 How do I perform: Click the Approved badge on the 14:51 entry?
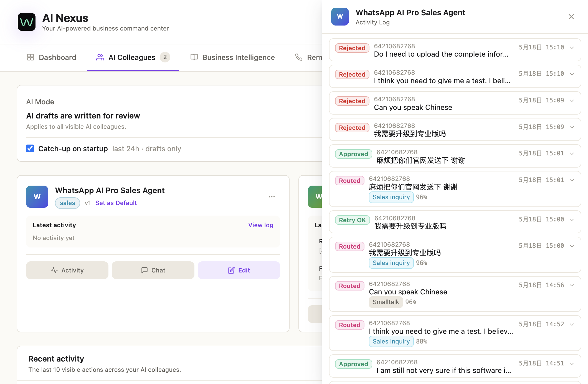(x=353, y=364)
